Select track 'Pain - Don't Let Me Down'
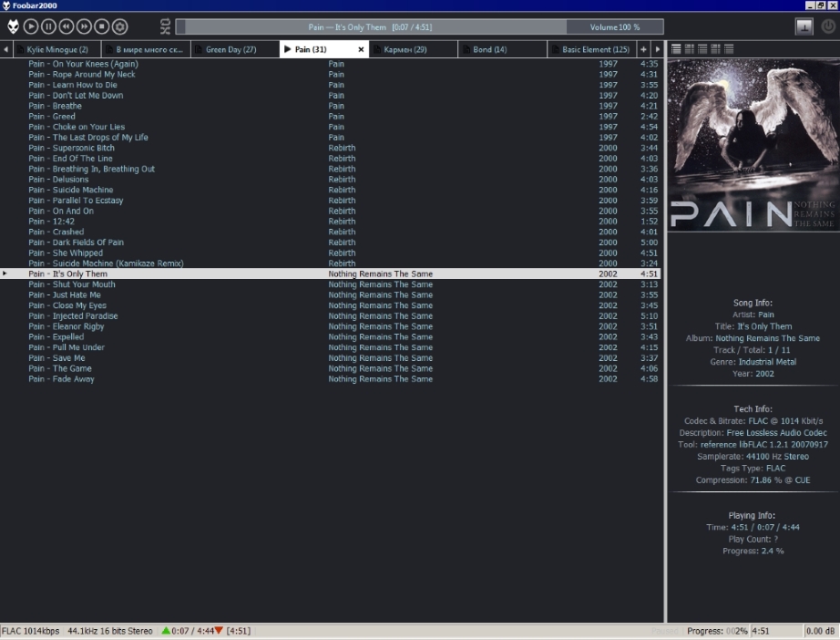The width and height of the screenshot is (840, 640). tap(330, 96)
